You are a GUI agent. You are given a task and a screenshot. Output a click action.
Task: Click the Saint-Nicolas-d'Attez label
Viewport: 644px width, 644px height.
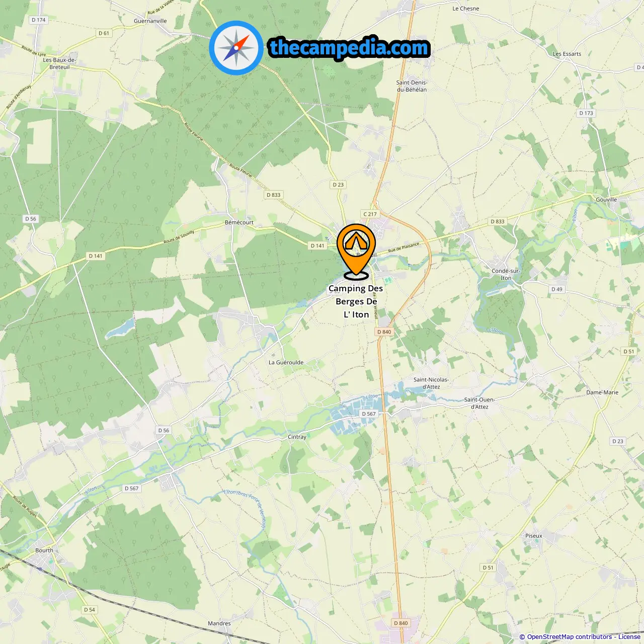(431, 383)
